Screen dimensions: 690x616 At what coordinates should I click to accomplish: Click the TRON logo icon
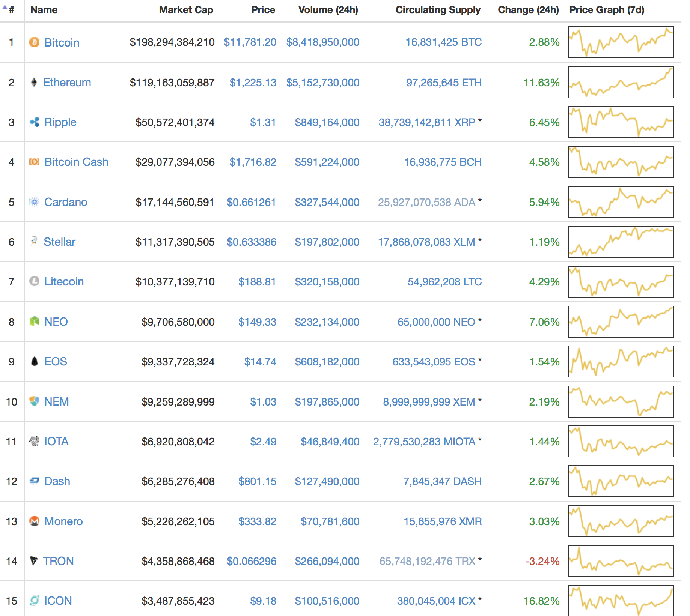pyautogui.click(x=34, y=561)
